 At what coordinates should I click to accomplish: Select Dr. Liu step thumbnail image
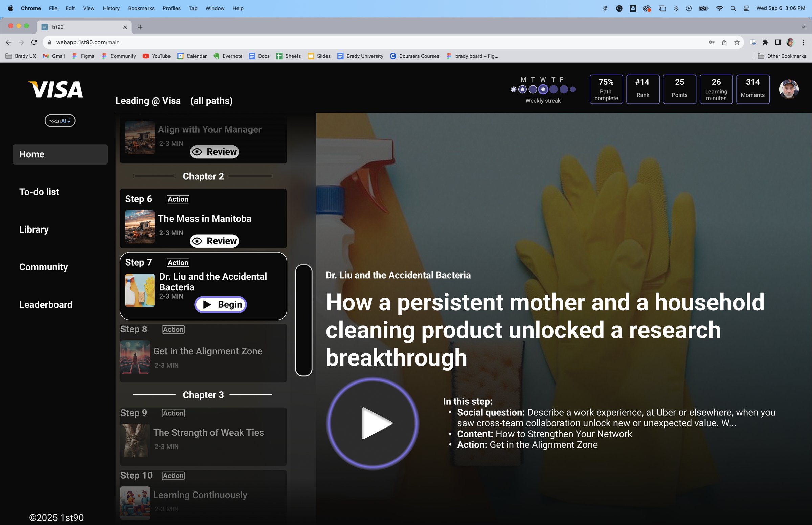click(140, 290)
